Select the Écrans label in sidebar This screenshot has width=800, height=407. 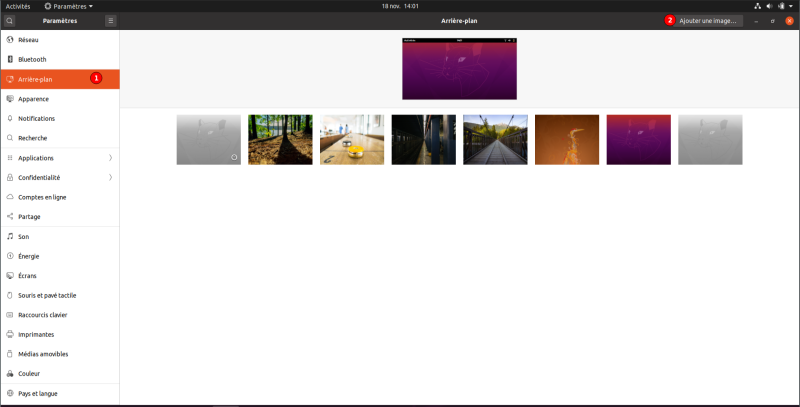(x=27, y=275)
